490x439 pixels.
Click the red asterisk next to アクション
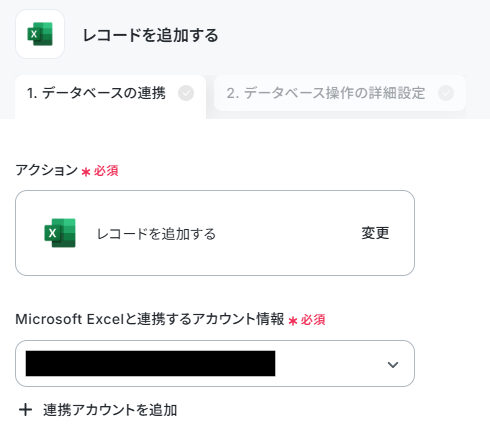click(x=86, y=172)
